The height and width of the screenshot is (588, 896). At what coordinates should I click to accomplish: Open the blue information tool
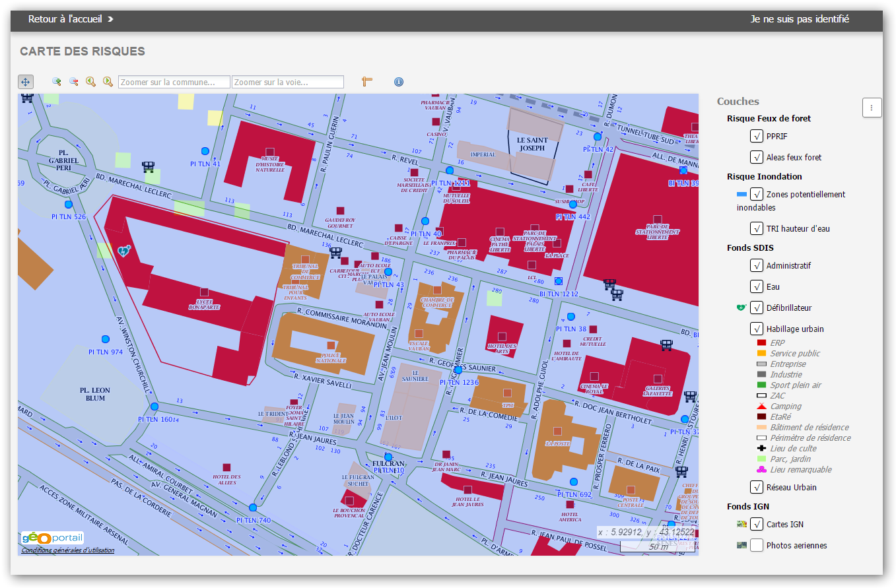click(398, 82)
